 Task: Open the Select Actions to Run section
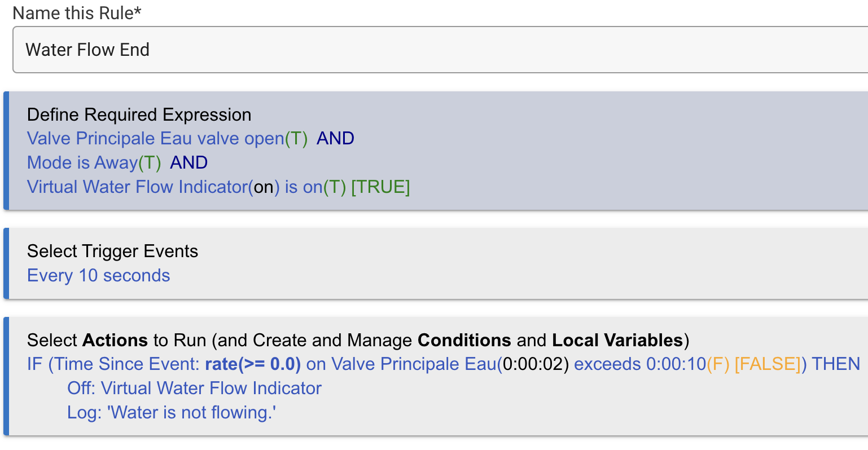(358, 340)
